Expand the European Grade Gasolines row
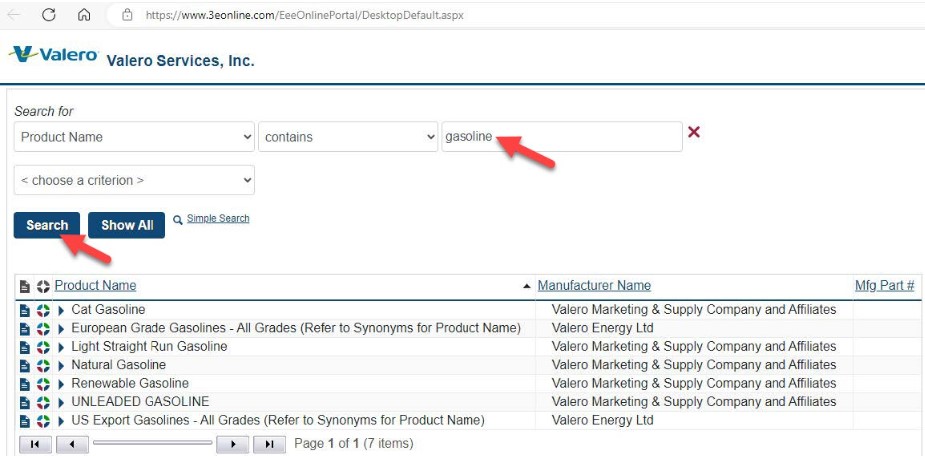This screenshot has height=456, width=925. pyautogui.click(x=61, y=329)
